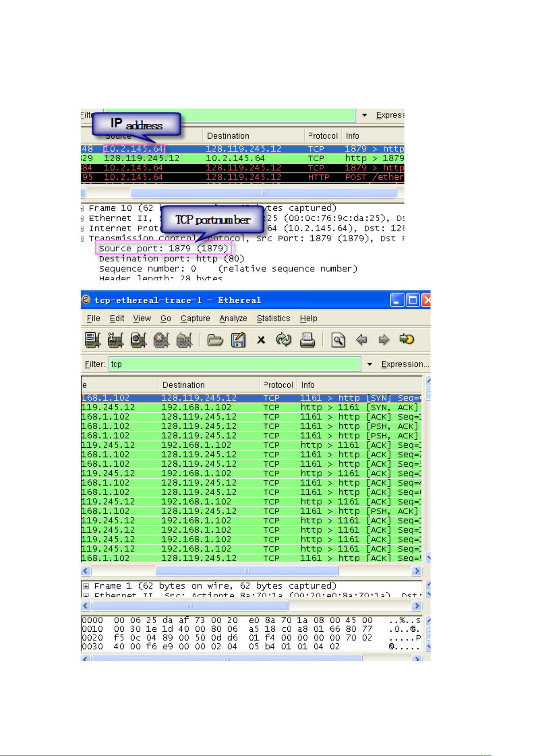Sort by Info column in Ethereal window

point(360,385)
